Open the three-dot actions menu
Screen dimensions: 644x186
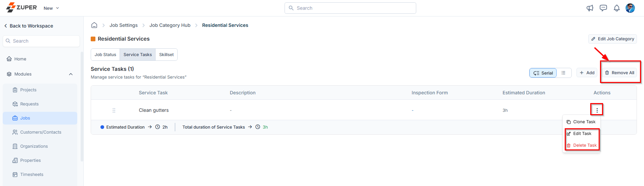coord(597,110)
